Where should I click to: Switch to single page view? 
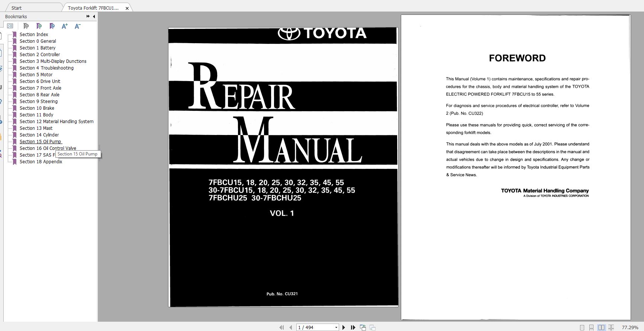(582, 328)
